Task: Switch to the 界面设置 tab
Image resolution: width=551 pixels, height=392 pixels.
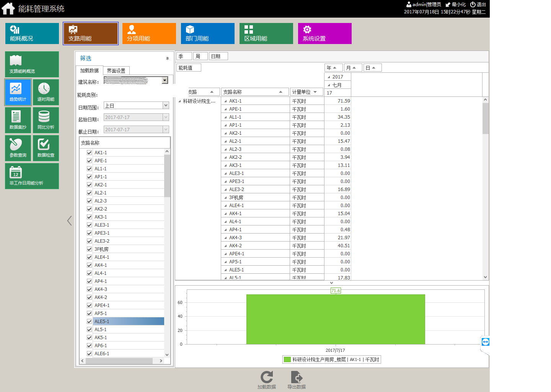Action: [x=116, y=71]
